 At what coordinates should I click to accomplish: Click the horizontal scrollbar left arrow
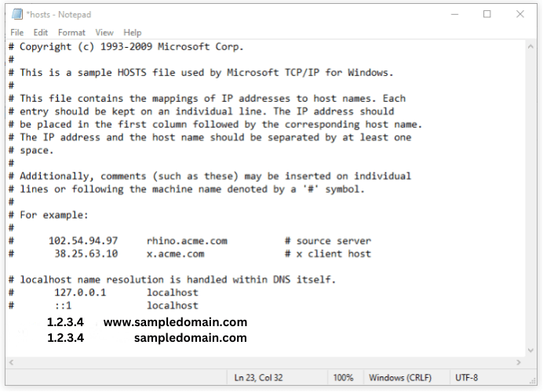12,362
